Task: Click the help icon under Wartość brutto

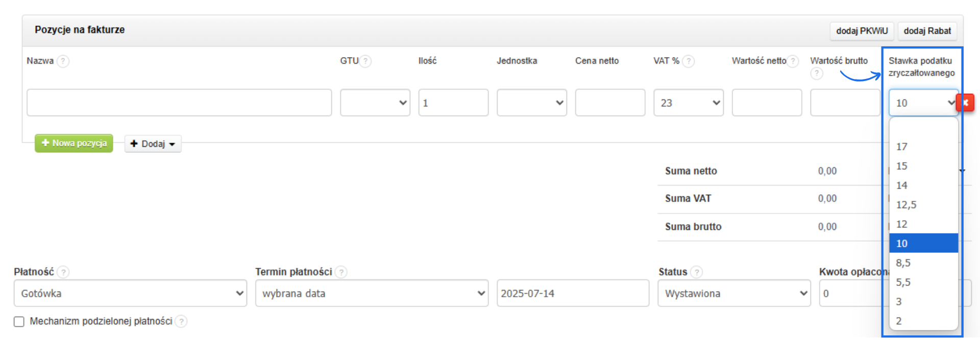Action: coord(817,73)
